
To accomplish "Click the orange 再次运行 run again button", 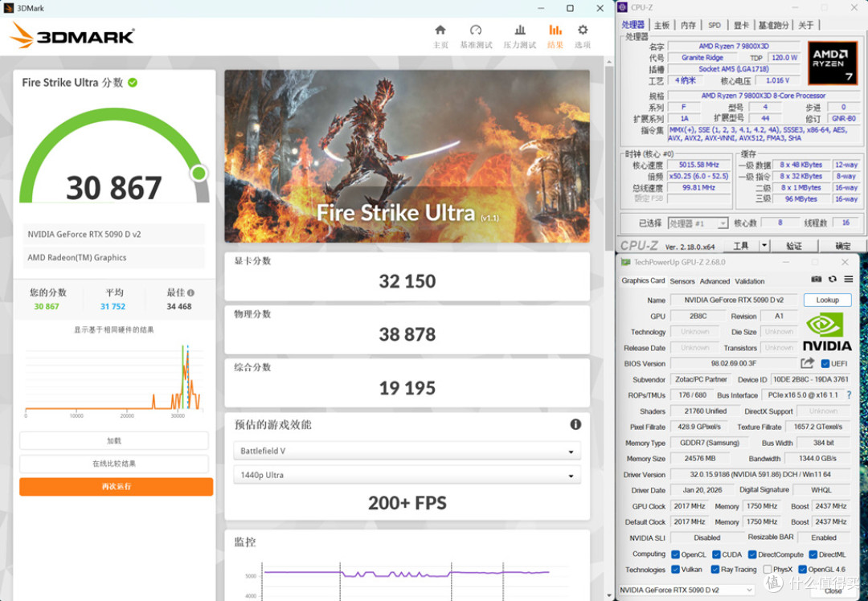I will point(117,486).
